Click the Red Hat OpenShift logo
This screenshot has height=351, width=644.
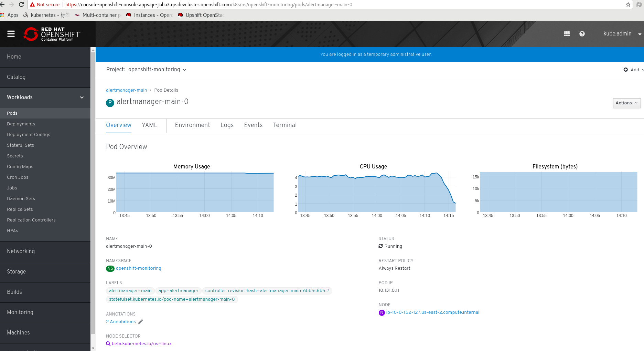52,34
